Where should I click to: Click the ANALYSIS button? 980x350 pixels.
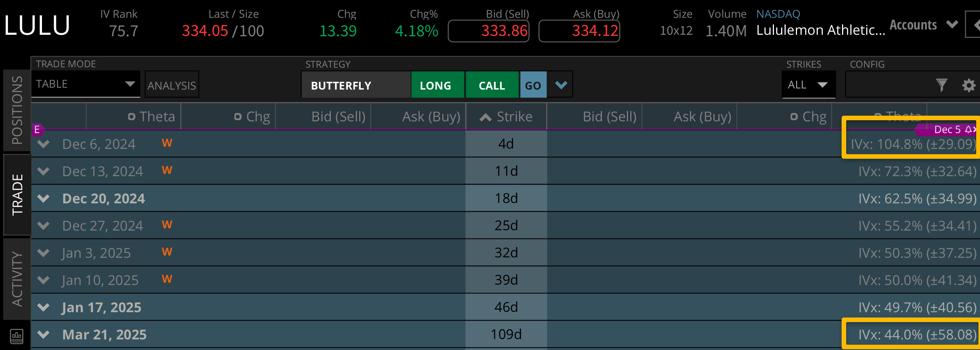click(x=172, y=85)
